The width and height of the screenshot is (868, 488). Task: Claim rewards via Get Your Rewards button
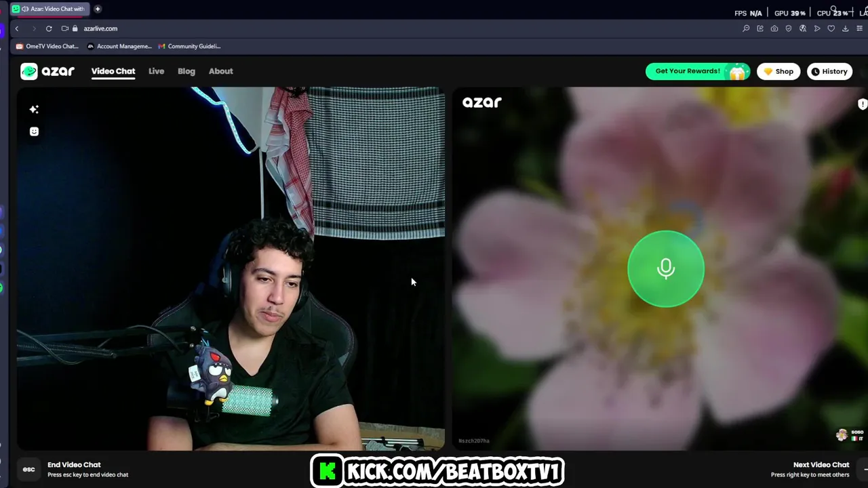pos(698,71)
